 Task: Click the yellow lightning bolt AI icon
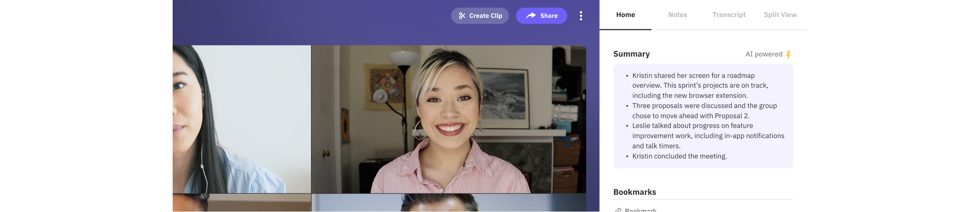tap(788, 55)
